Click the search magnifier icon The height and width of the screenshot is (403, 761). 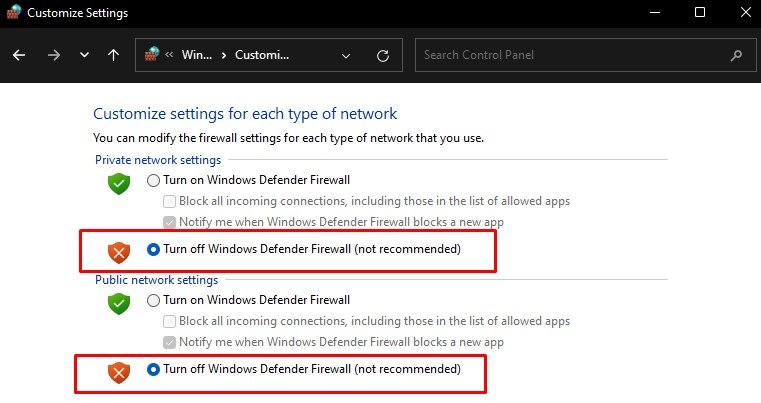[x=736, y=55]
